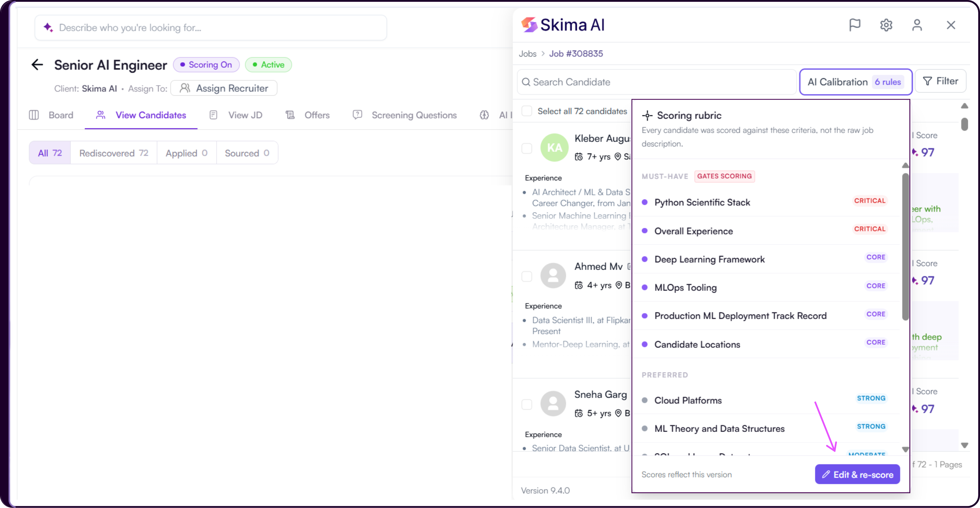Click the Jobs breadcrumb link
Image resolution: width=980 pixels, height=508 pixels.
point(528,54)
